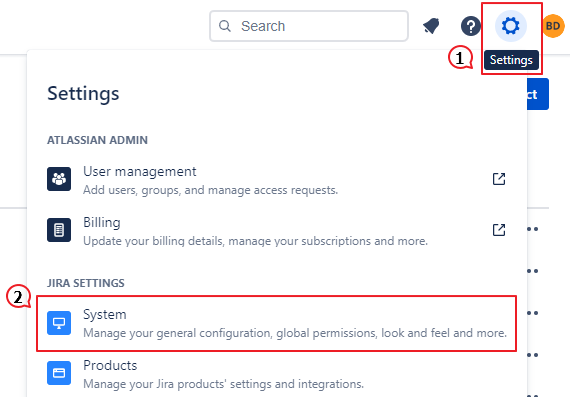This screenshot has height=397, width=570.
Task: Click the System monitor icon
Action: (x=59, y=323)
